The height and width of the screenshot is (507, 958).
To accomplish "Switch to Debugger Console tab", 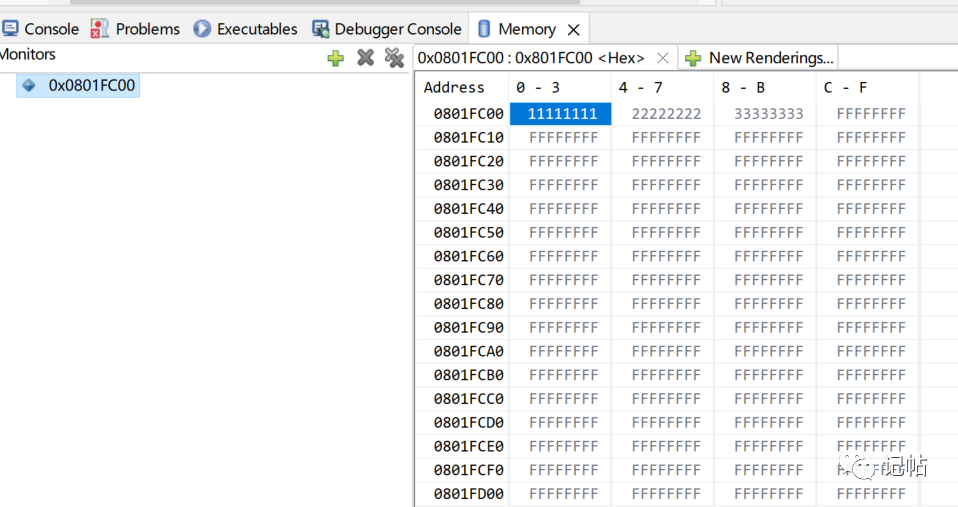I will point(387,29).
